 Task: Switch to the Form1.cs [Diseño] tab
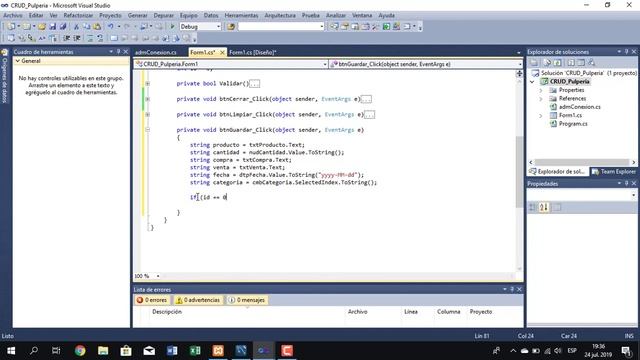coord(253,52)
